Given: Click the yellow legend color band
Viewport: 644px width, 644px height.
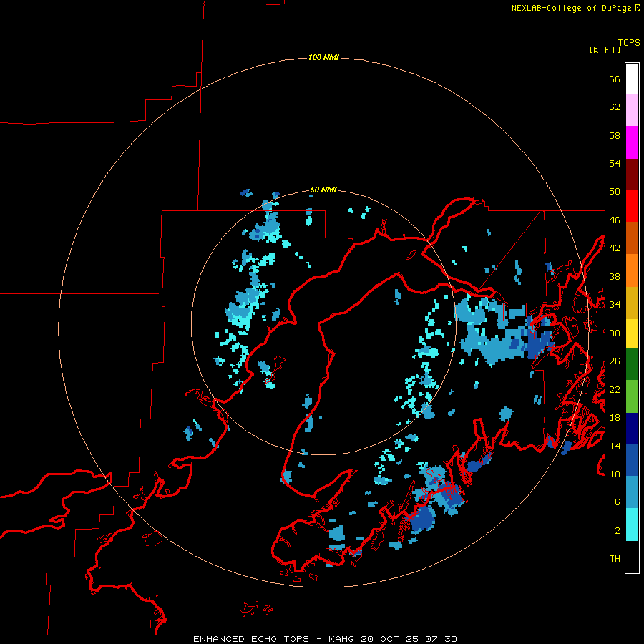Looking at the screenshot, I should pyautogui.click(x=632, y=333).
